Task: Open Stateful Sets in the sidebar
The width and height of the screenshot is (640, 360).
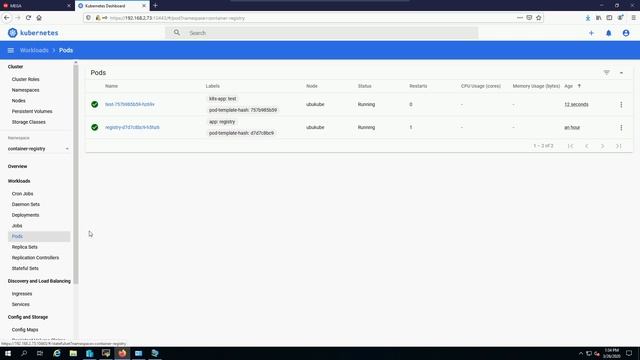Action: (25, 268)
